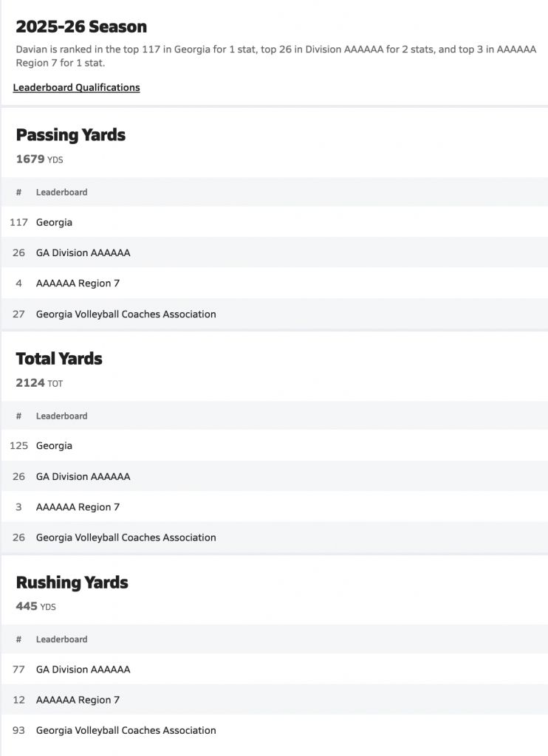Image resolution: width=548 pixels, height=756 pixels.
Task: Click the Total Yards section heading
Action: point(59,359)
